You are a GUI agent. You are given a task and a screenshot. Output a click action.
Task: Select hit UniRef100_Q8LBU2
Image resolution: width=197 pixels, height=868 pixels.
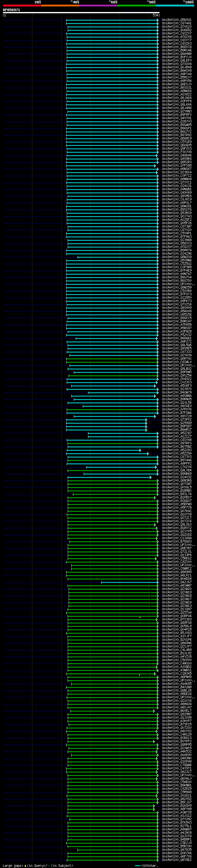(176, 369)
